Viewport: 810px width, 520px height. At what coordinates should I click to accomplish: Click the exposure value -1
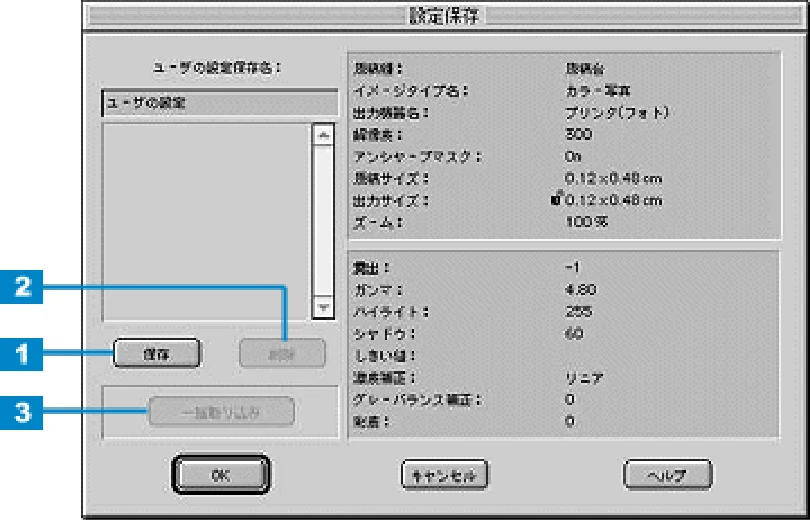(x=572, y=267)
